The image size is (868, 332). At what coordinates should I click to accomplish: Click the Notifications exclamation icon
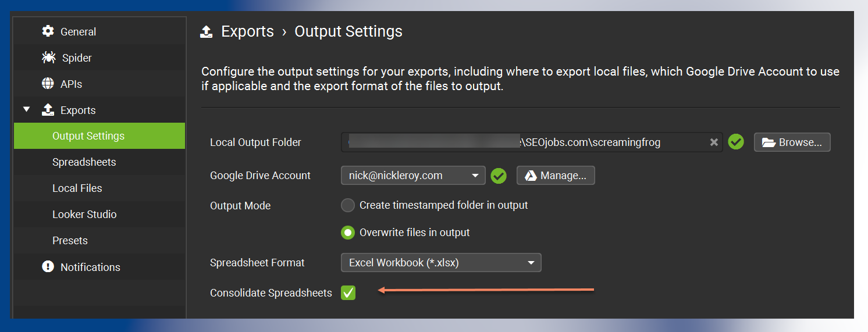[x=48, y=267]
